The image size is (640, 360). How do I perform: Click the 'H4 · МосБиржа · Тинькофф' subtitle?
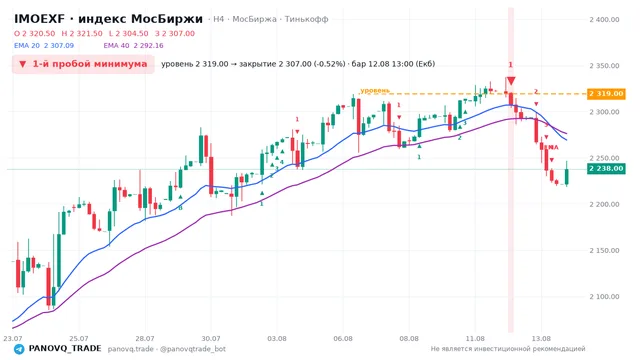point(271,19)
